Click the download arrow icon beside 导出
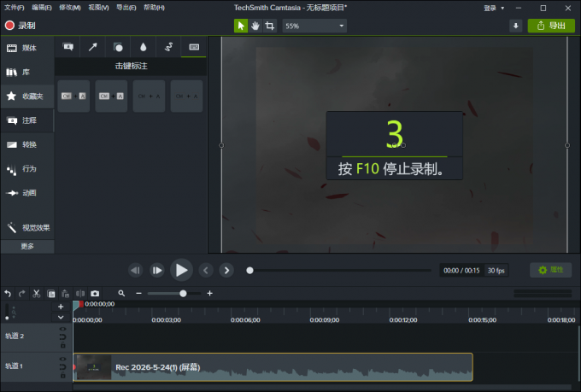581x392 pixels. click(516, 26)
